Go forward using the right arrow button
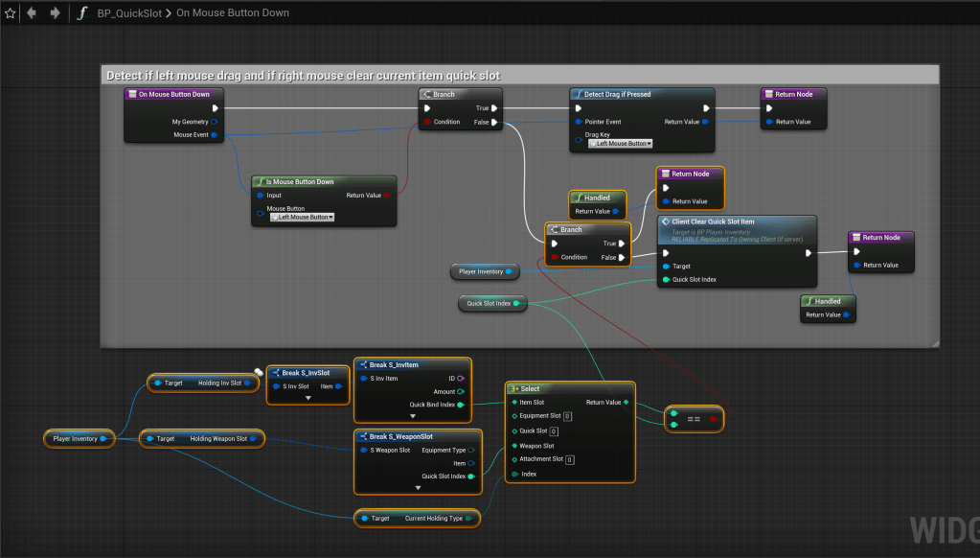This screenshot has width=980, height=558. [55, 13]
